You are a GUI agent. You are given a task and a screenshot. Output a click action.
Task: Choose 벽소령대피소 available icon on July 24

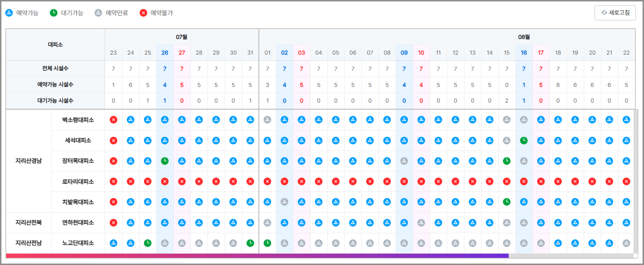point(131,120)
